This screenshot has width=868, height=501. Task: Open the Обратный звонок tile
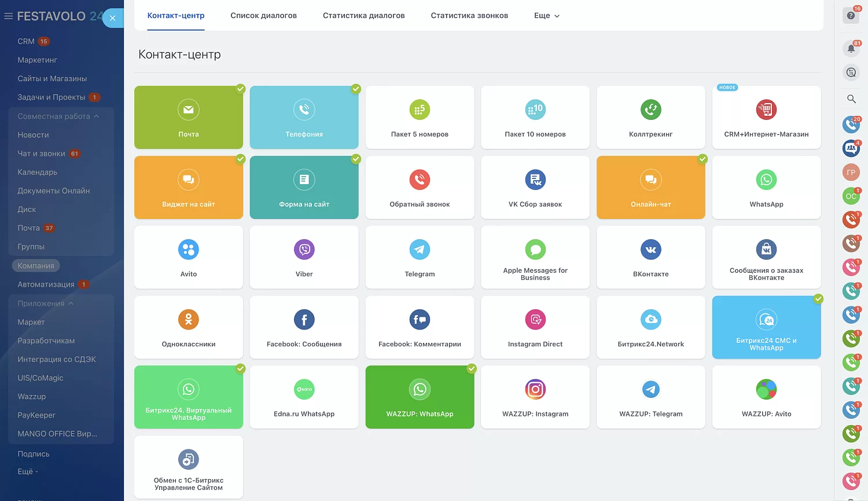click(420, 188)
